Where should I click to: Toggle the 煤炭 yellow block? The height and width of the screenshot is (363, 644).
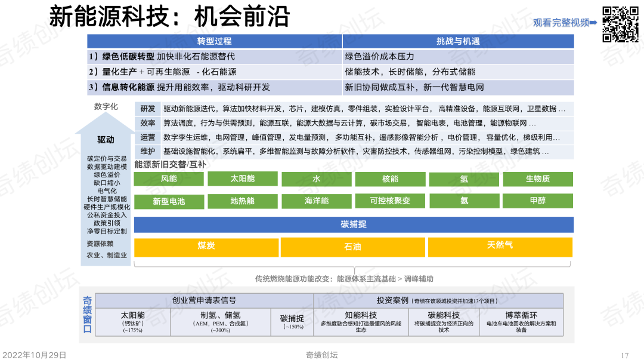(207, 247)
